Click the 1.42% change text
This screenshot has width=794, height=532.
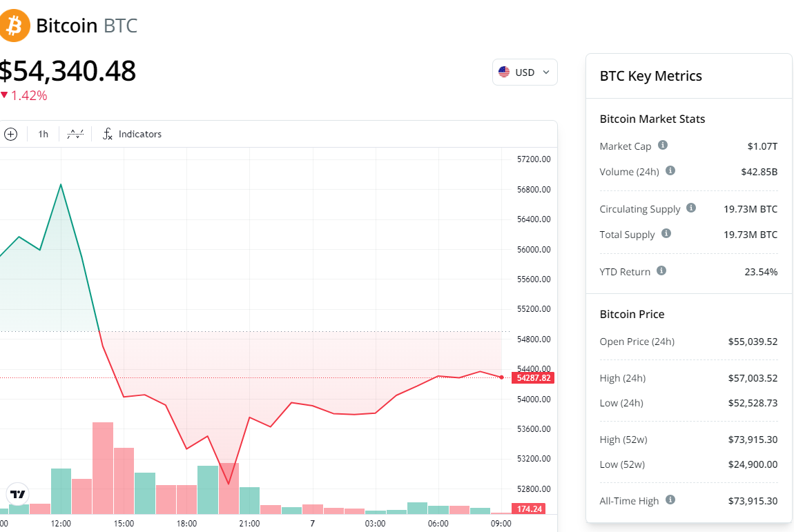point(29,96)
